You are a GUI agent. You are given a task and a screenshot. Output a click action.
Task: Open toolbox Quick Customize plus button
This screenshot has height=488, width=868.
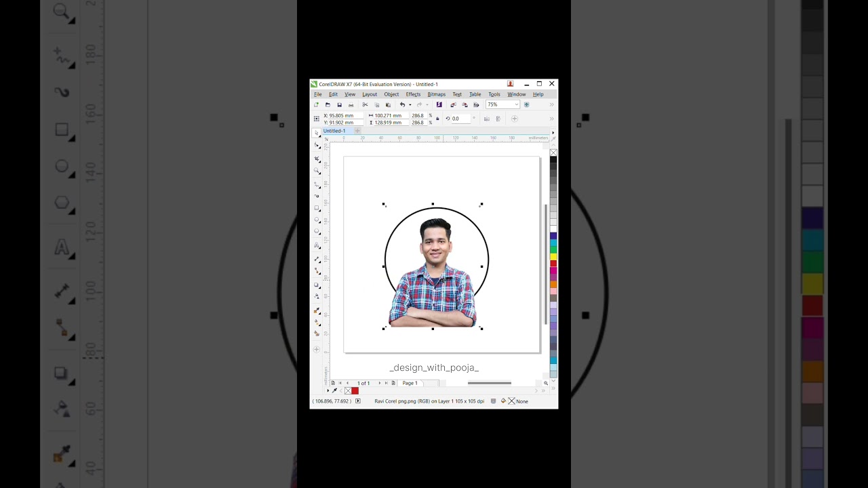(x=317, y=350)
